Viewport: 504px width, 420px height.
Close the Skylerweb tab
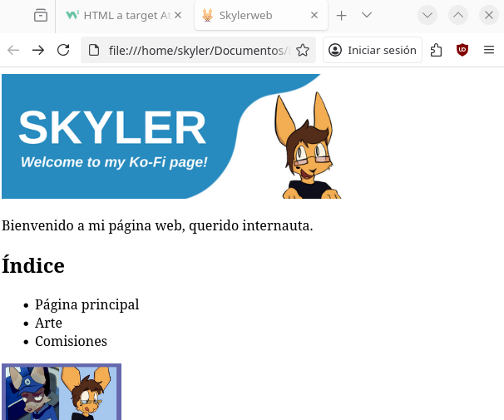click(314, 15)
